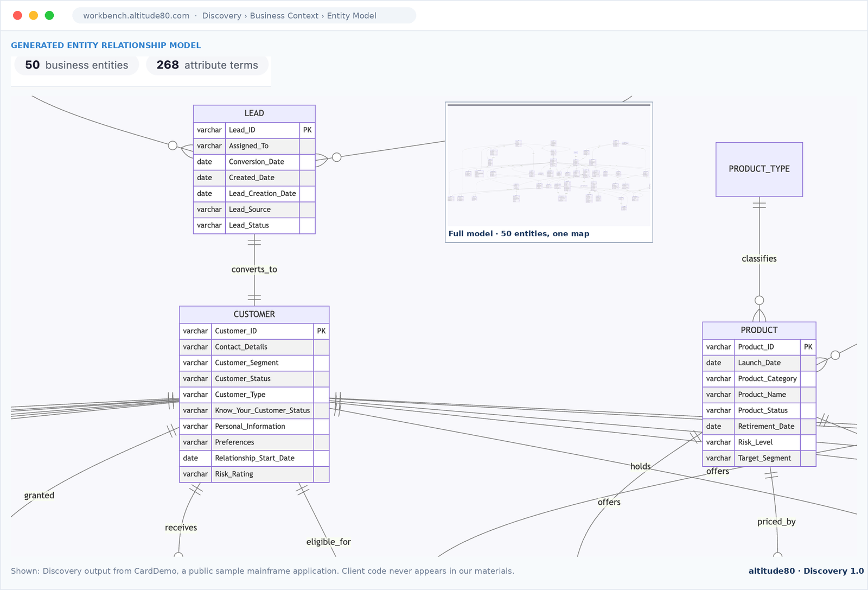Click the altitude80 Discovery 1.0 footer text
The image size is (868, 590).
coord(806,571)
